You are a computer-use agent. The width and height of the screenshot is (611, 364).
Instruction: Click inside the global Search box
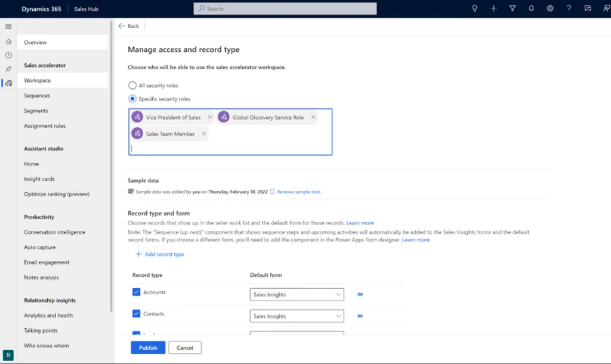coord(285,8)
